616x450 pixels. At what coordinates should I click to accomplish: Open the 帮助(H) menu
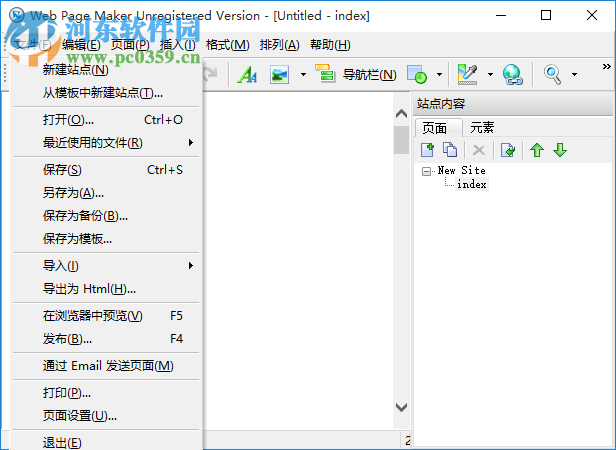coord(330,45)
